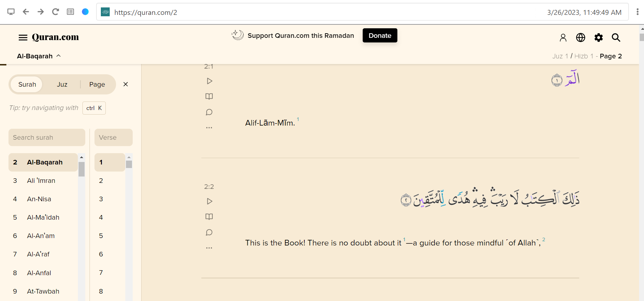Select surah 7 Al-A'raf

pos(43,254)
